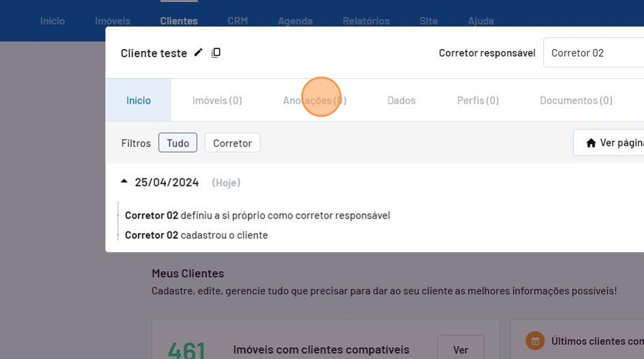The height and width of the screenshot is (359, 644).
Task: Open the Perfis (0) tab
Action: pos(478,100)
